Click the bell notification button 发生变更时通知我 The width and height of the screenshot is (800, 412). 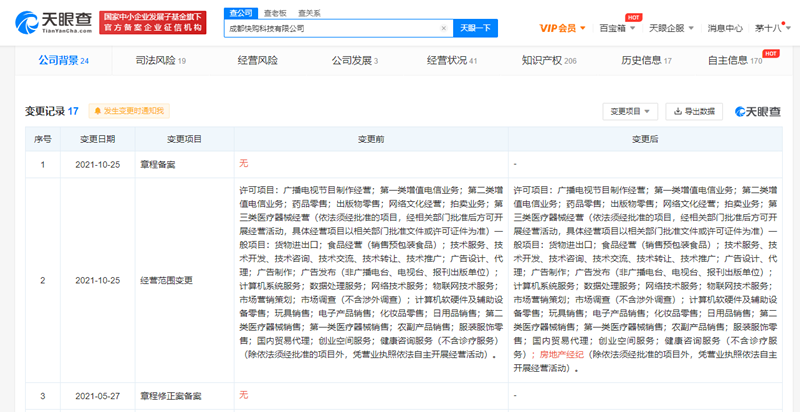coord(128,111)
